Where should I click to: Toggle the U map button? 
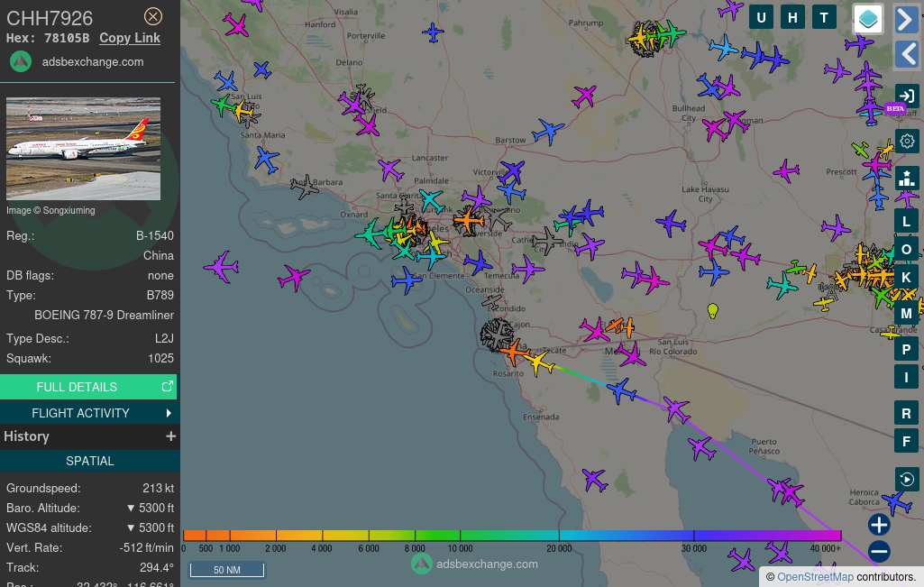tap(762, 18)
